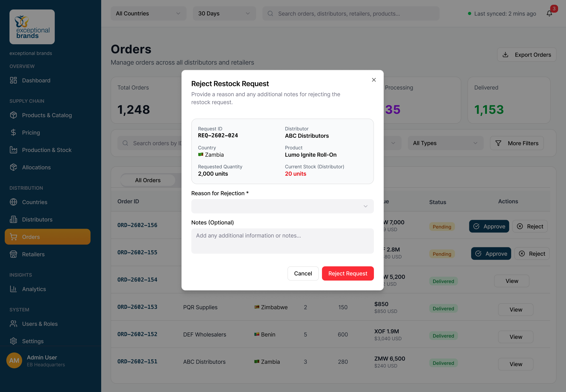This screenshot has height=392, width=566.
Task: Click the Production & Stock factory icon
Action: [13, 150]
